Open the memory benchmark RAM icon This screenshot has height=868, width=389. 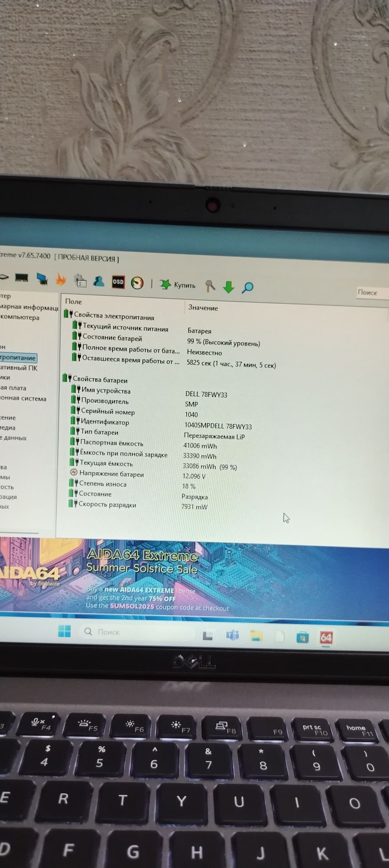pos(21,277)
